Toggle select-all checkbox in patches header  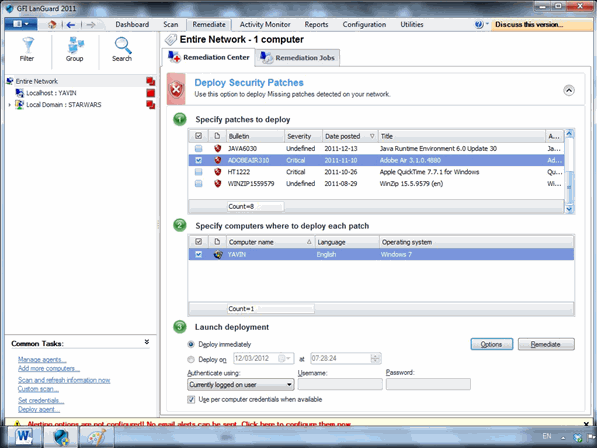tap(198, 136)
